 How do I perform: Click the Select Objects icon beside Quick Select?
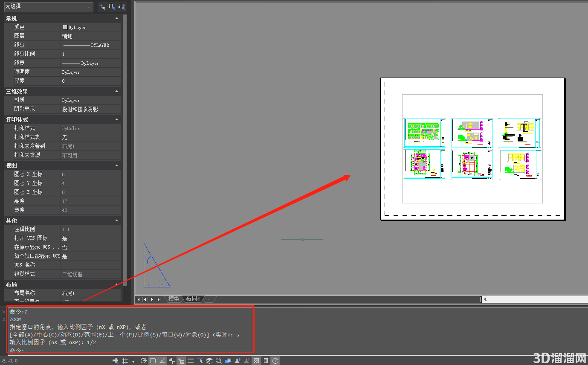tap(112, 6)
